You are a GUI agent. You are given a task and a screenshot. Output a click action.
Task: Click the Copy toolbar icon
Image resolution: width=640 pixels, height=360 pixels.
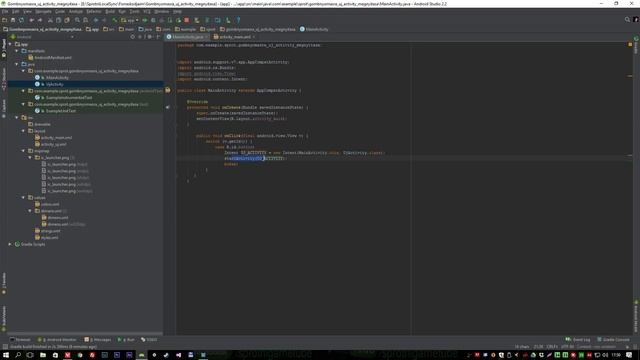click(x=58, y=20)
